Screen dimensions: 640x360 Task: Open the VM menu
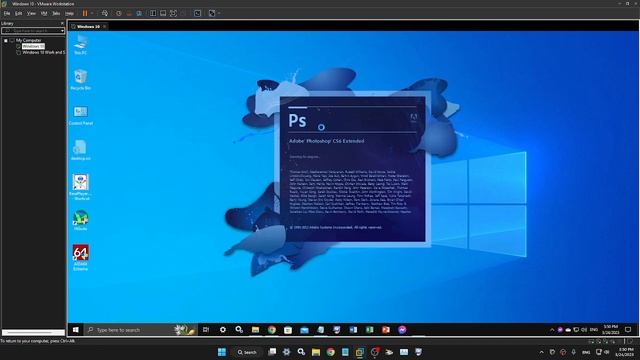tap(44, 13)
